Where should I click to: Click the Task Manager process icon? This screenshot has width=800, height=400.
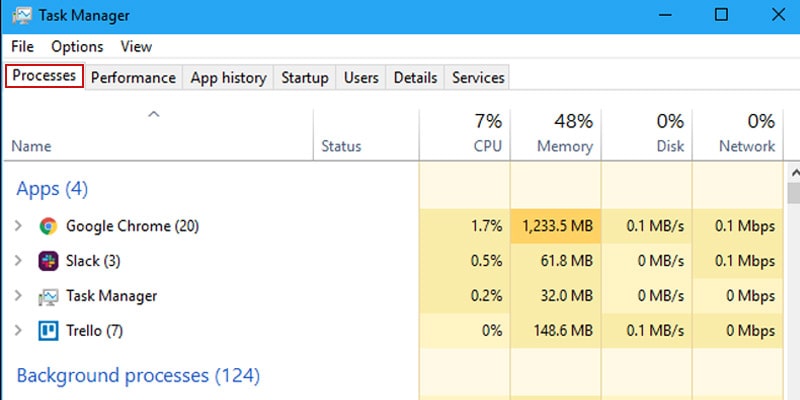coord(48,296)
